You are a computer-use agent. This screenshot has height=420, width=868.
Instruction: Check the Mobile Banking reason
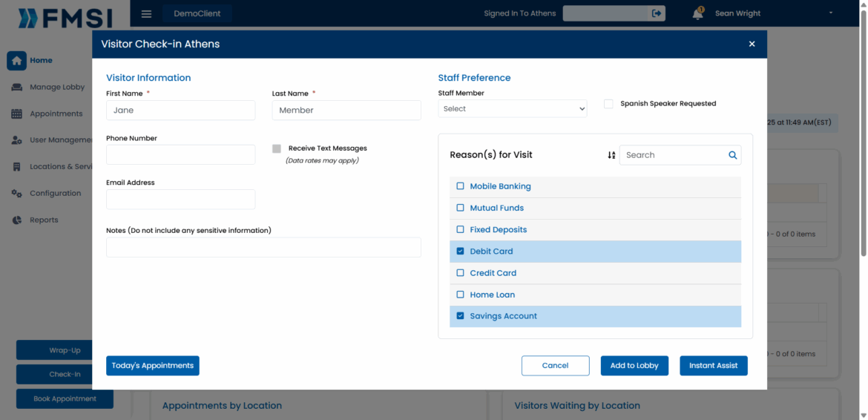[460, 186]
